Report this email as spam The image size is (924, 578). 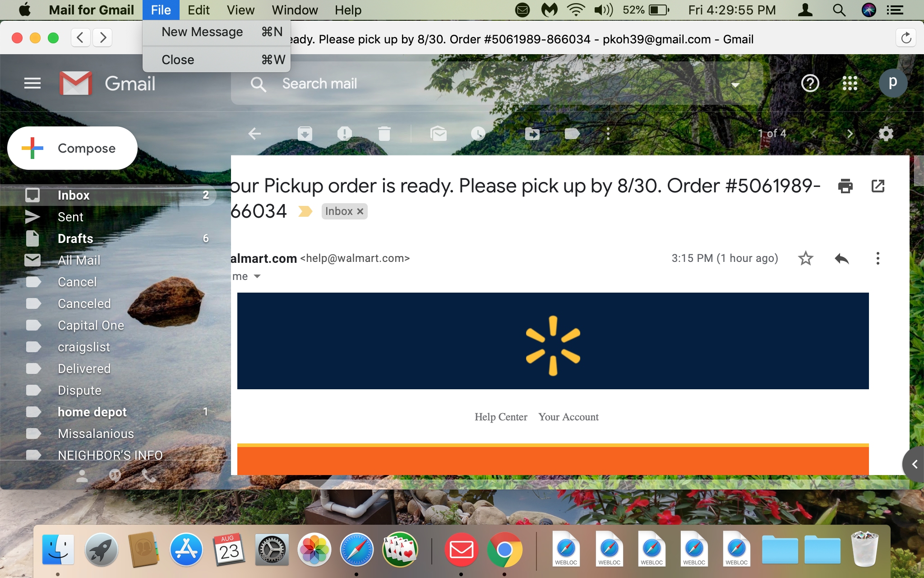(345, 134)
